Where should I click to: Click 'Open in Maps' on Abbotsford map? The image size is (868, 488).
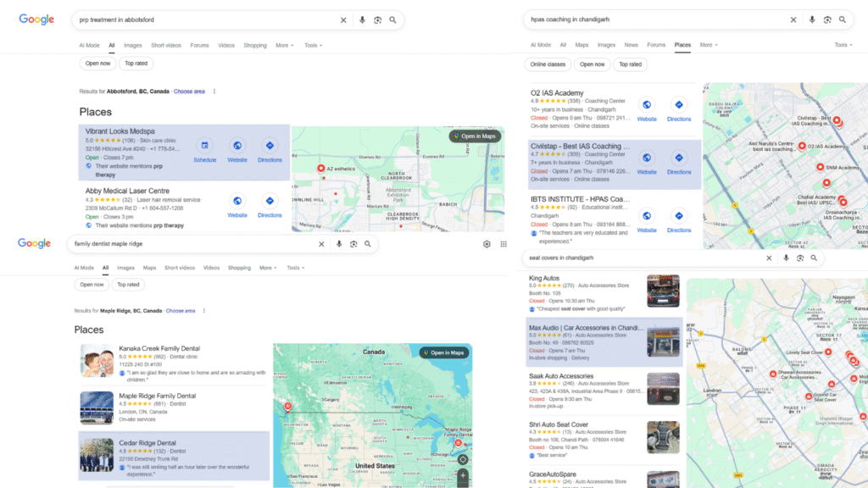[476, 136]
